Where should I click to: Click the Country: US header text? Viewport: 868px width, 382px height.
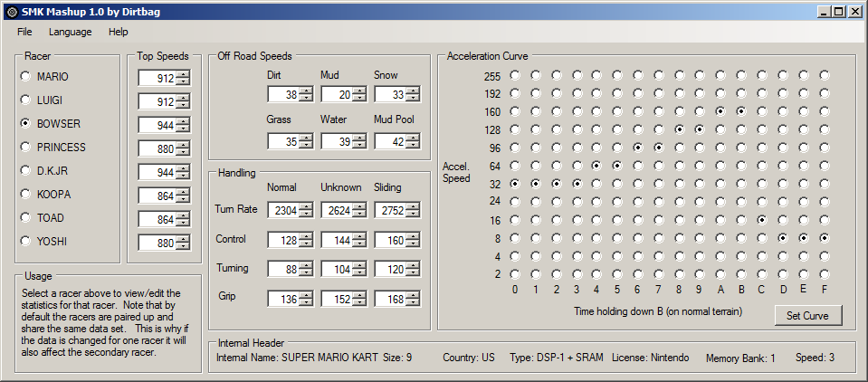468,358
